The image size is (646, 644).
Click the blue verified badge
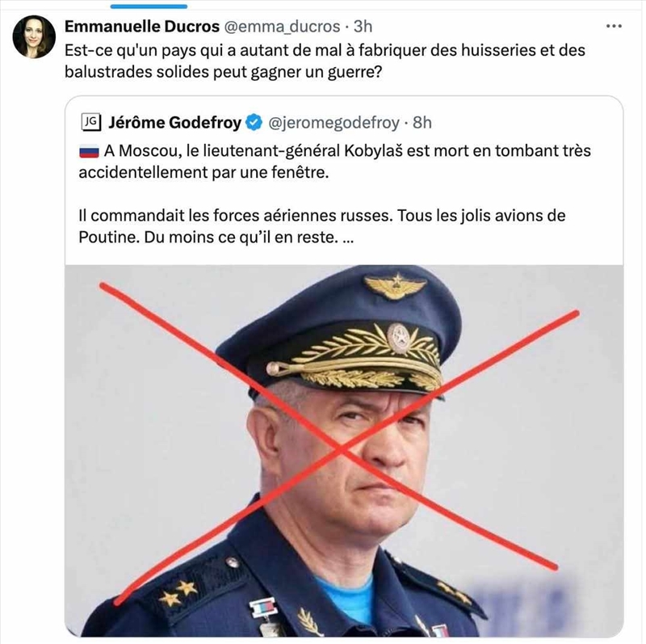click(x=254, y=123)
